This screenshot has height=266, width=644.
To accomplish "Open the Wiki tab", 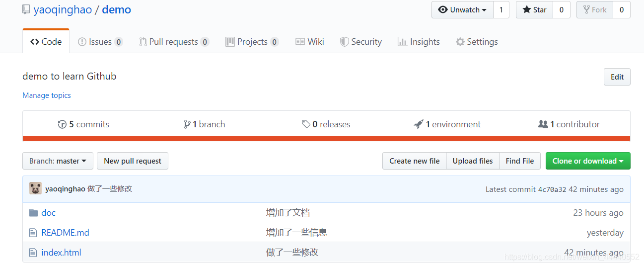I will pyautogui.click(x=309, y=42).
